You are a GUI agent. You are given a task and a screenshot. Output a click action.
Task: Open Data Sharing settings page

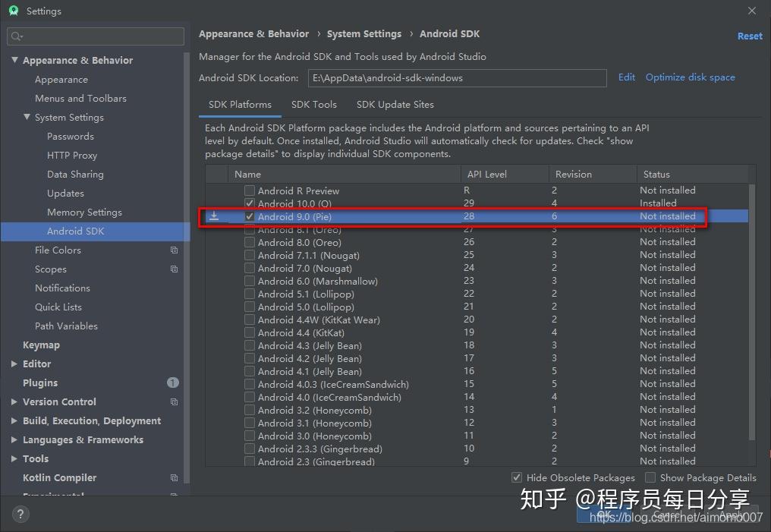pyautogui.click(x=75, y=174)
